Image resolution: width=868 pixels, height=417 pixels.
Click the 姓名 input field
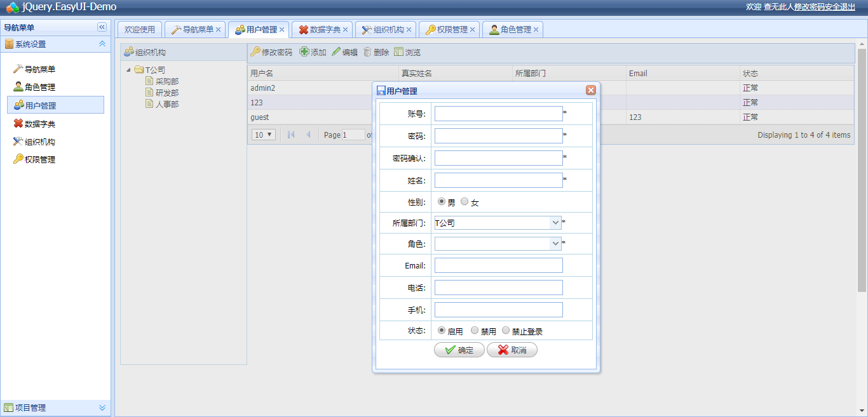[x=499, y=180]
